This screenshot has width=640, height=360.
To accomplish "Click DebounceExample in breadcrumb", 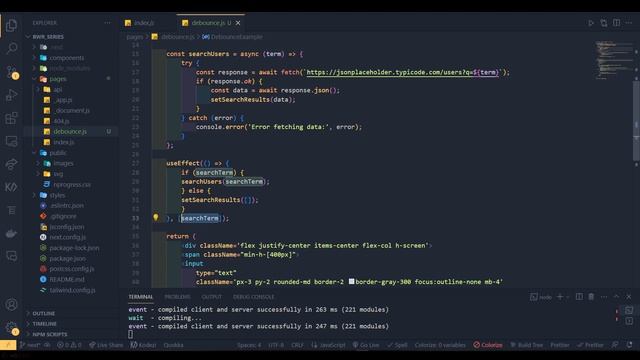I will click(236, 37).
